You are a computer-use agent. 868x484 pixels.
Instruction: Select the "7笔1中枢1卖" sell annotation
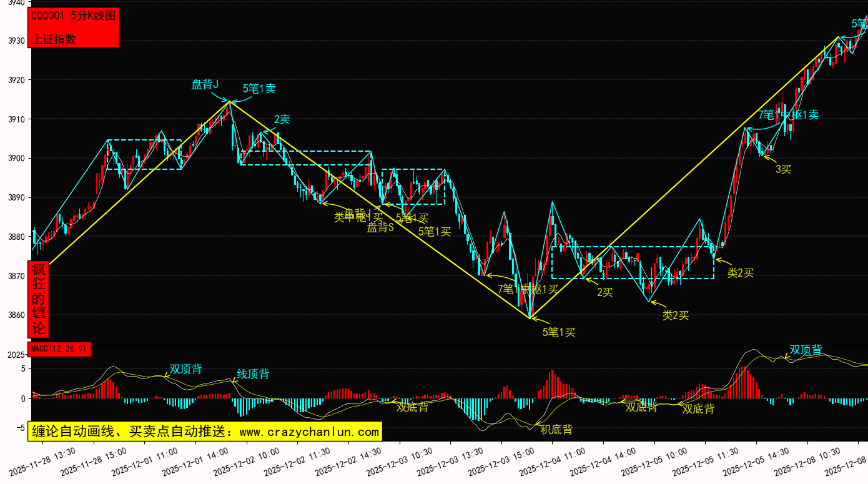(x=788, y=115)
